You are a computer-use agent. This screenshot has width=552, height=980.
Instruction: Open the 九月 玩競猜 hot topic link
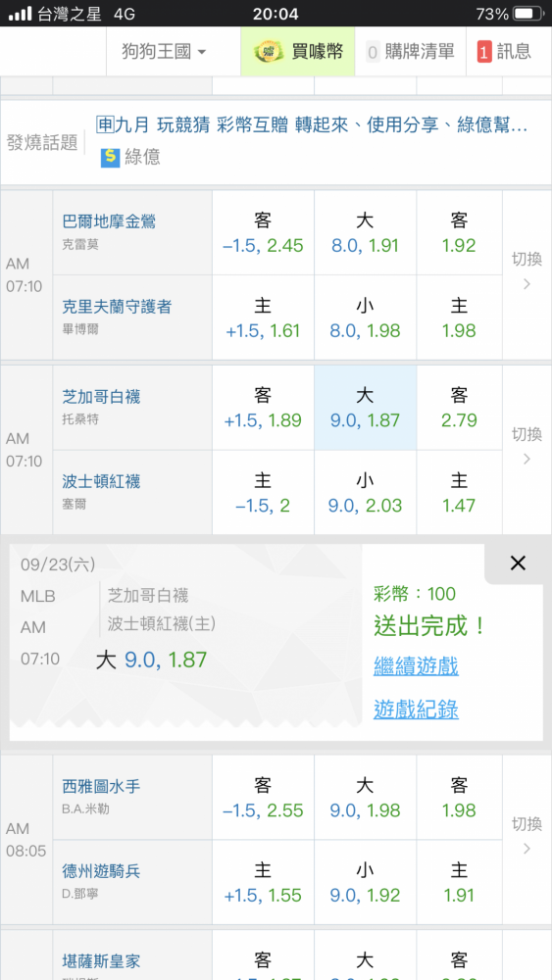pos(312,125)
